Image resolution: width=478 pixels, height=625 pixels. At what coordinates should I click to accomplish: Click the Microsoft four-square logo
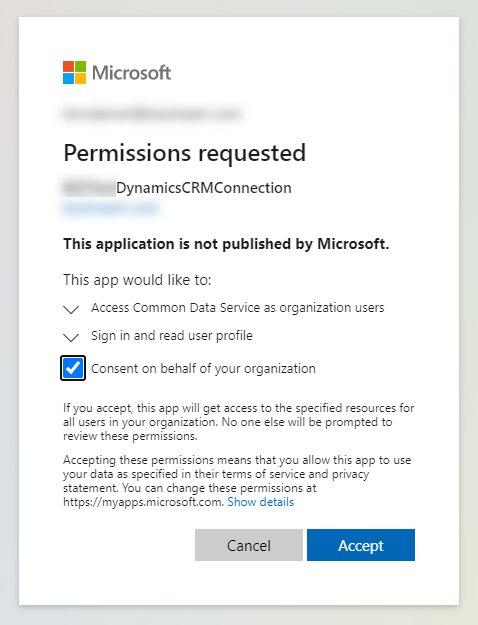click(x=74, y=73)
